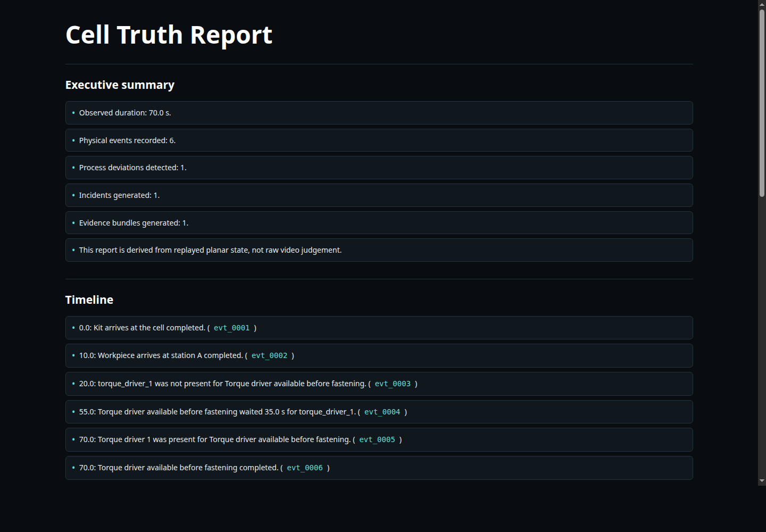Click the 'torque_driver_1 was not present' entry
The image size is (766, 532).
coord(379,384)
